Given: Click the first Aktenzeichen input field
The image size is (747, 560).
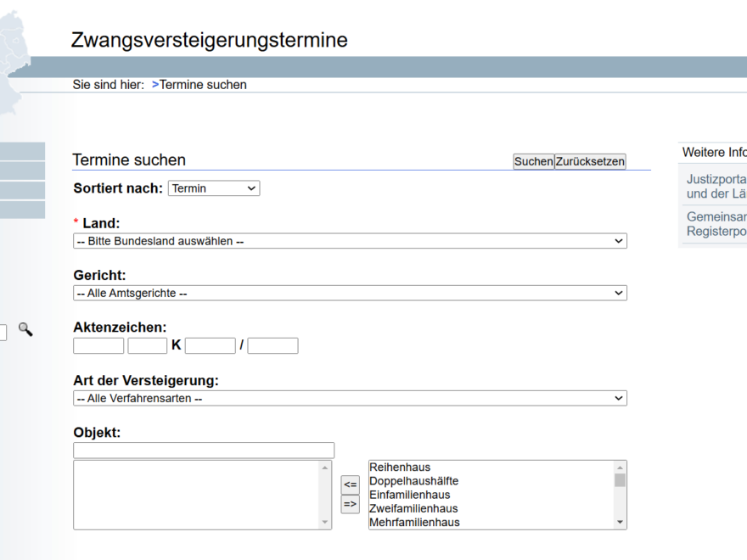Looking at the screenshot, I should 98,345.
